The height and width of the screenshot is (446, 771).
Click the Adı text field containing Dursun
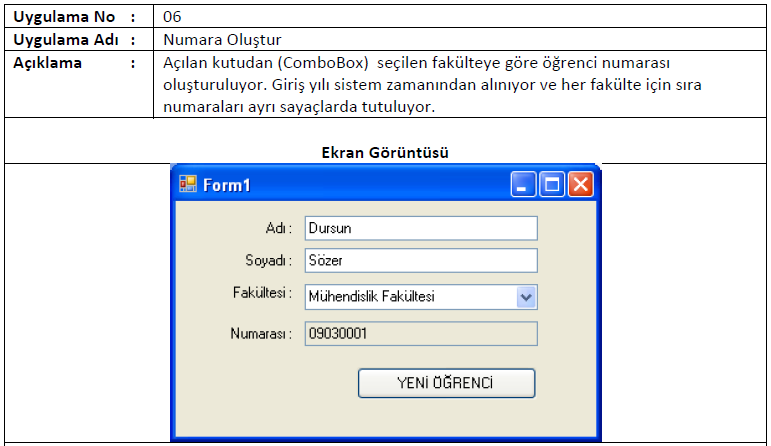tap(420, 228)
